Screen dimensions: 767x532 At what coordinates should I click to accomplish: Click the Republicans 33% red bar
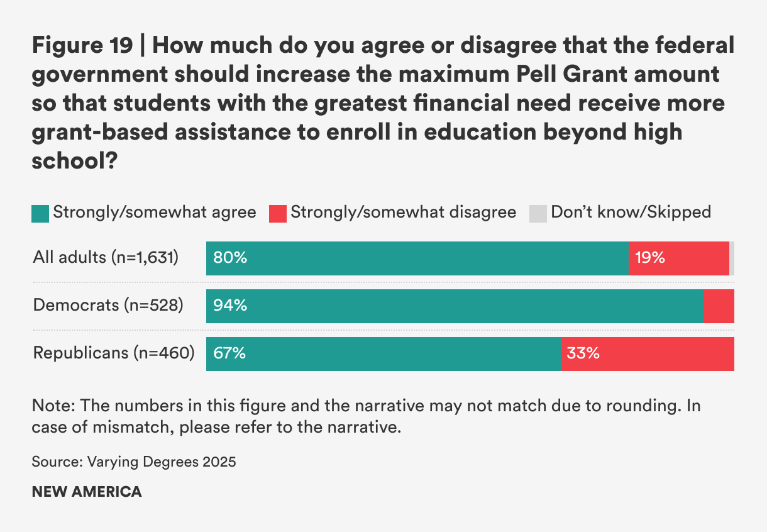pos(648,354)
